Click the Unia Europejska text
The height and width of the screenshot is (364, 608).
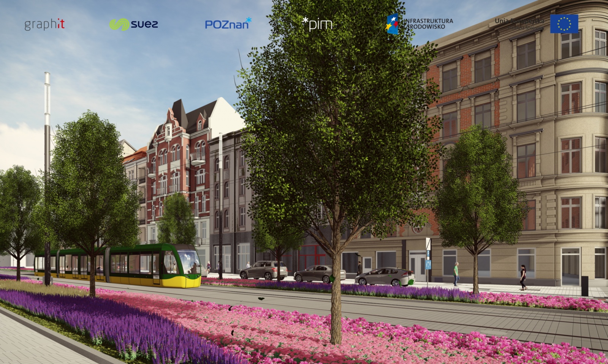click(x=519, y=22)
